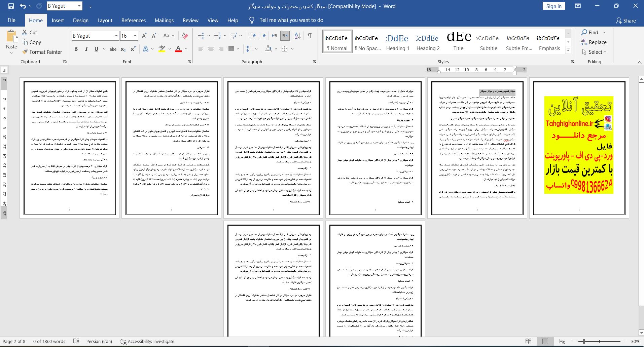Align text to the left
The width and height of the screenshot is (644, 347).
point(201,49)
